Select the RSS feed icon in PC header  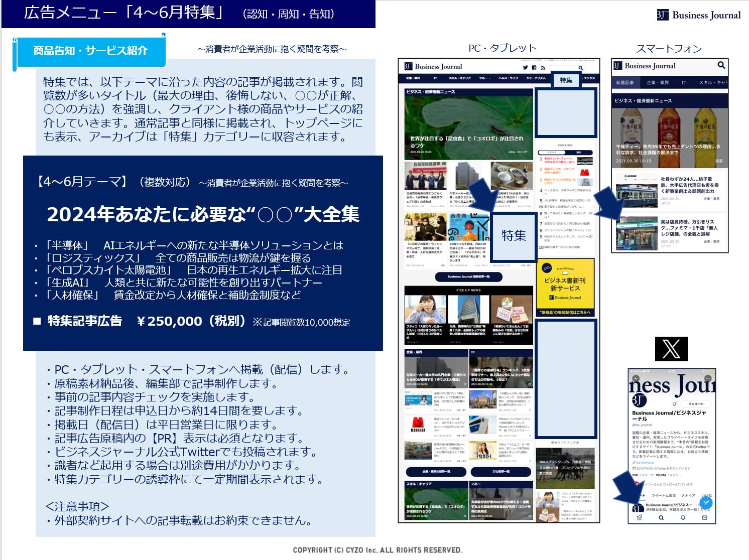pyautogui.click(x=543, y=68)
